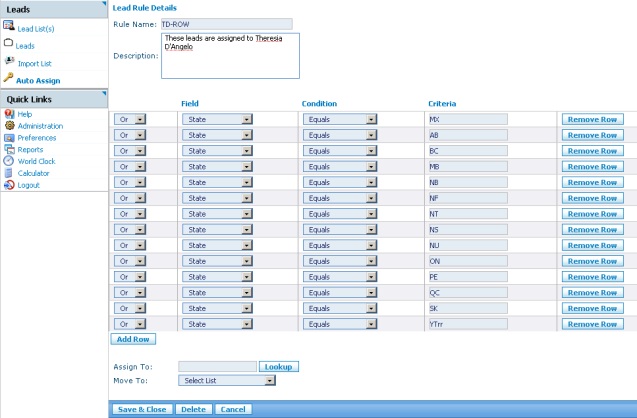Click the Logout icon
The image size is (637, 418).
click(9, 185)
